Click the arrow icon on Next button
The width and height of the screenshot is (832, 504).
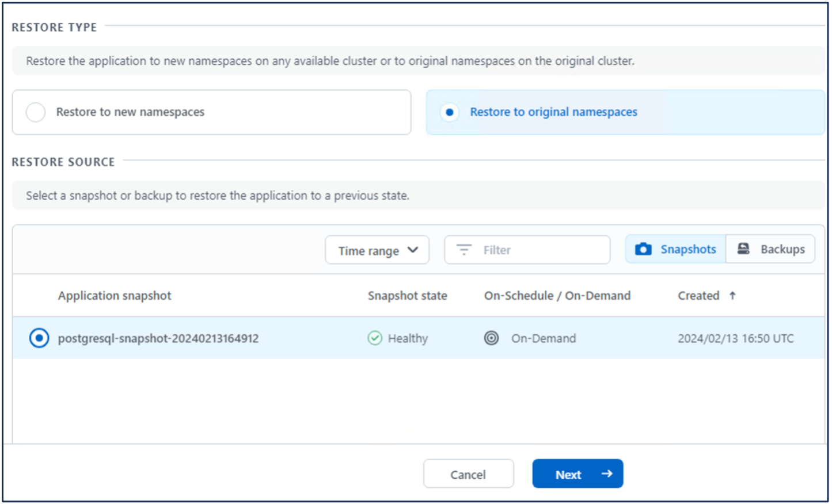click(x=606, y=474)
